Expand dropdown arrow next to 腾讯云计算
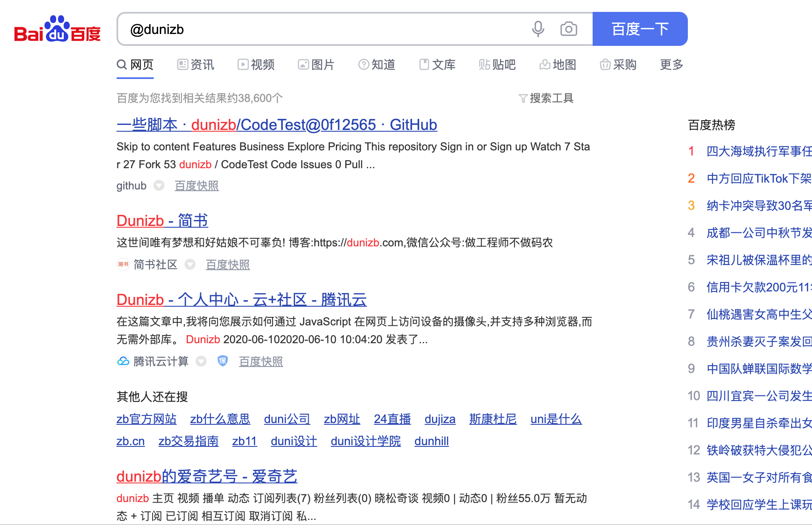This screenshot has width=812, height=525. [x=201, y=361]
